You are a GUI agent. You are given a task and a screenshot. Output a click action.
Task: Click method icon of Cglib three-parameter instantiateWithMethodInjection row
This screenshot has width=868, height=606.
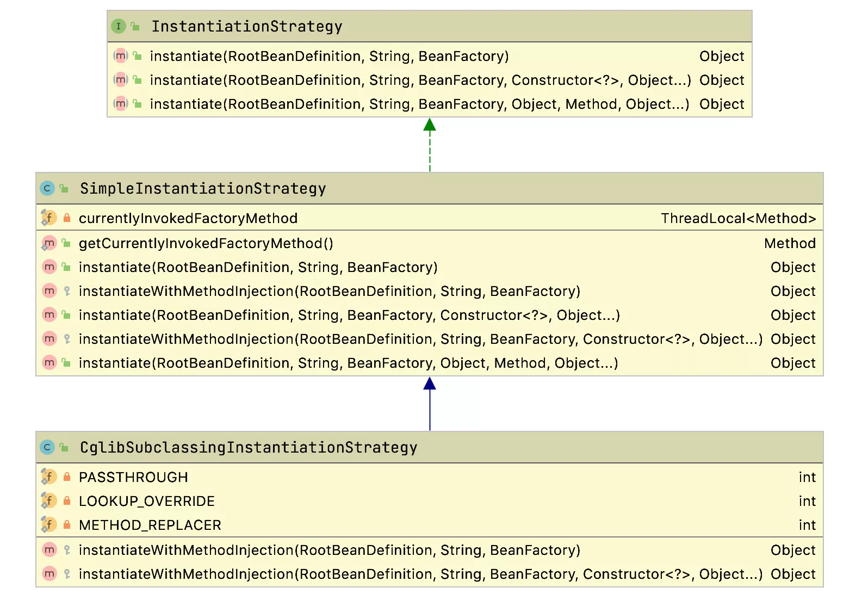pos(49,549)
